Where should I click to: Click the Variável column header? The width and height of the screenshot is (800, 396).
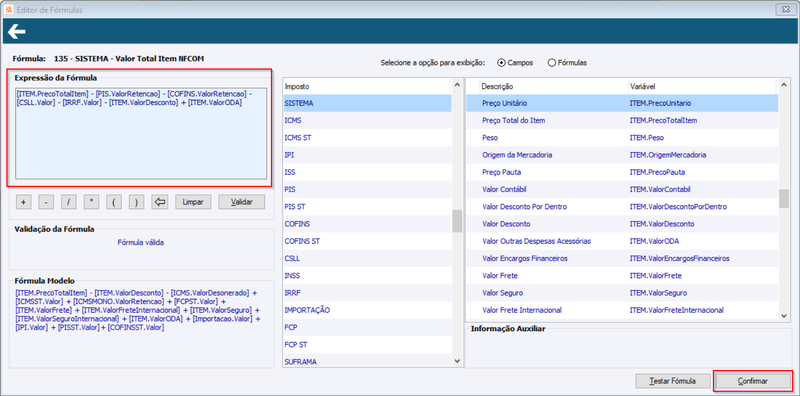702,86
